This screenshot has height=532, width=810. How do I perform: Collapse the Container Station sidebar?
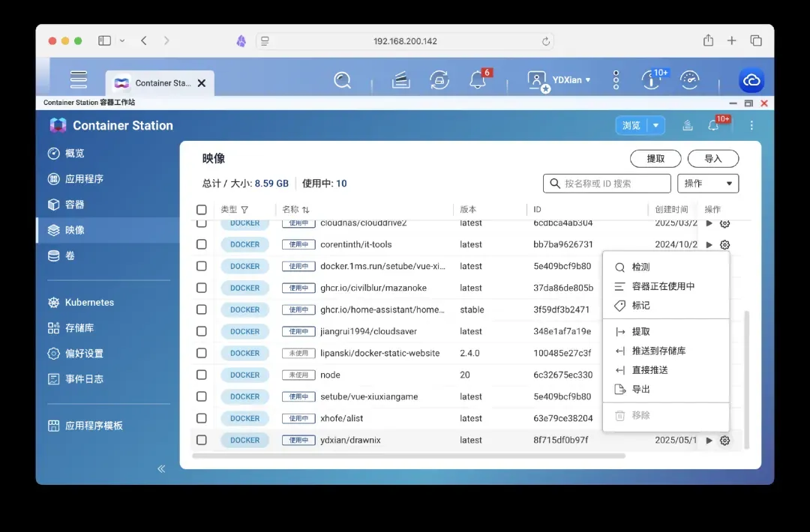click(x=161, y=468)
